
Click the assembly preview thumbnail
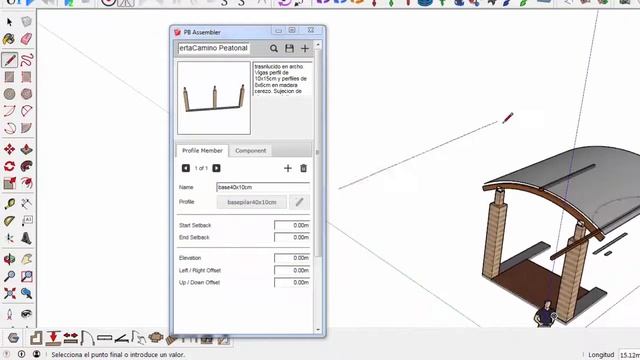click(x=214, y=98)
